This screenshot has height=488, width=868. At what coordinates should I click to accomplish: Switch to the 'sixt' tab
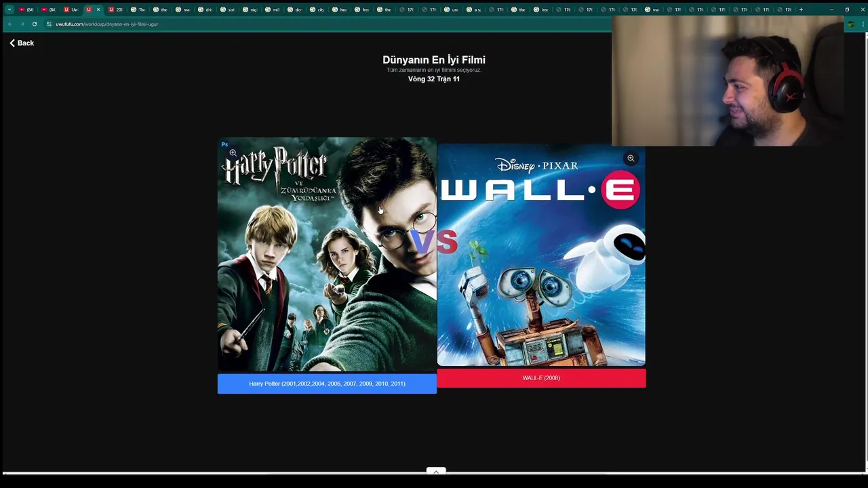point(227,9)
